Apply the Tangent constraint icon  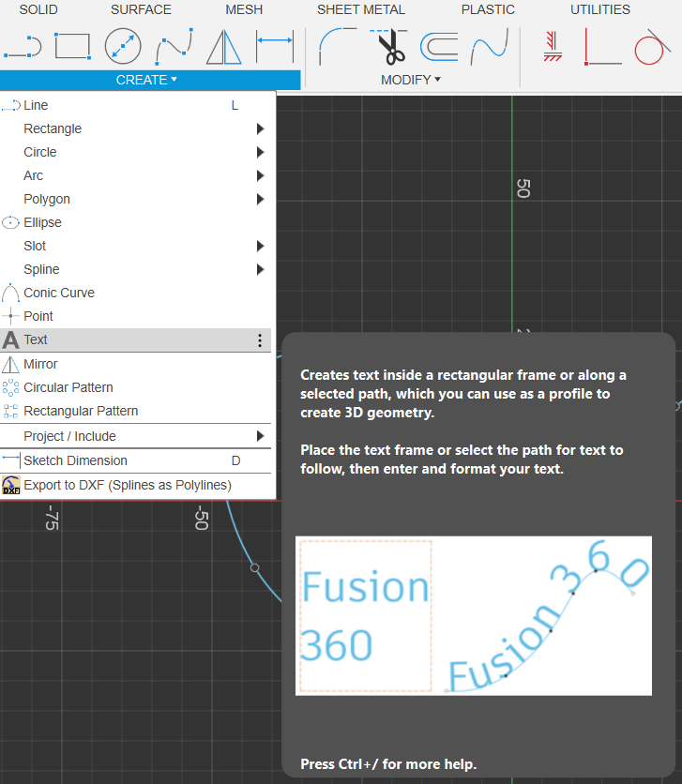[652, 47]
